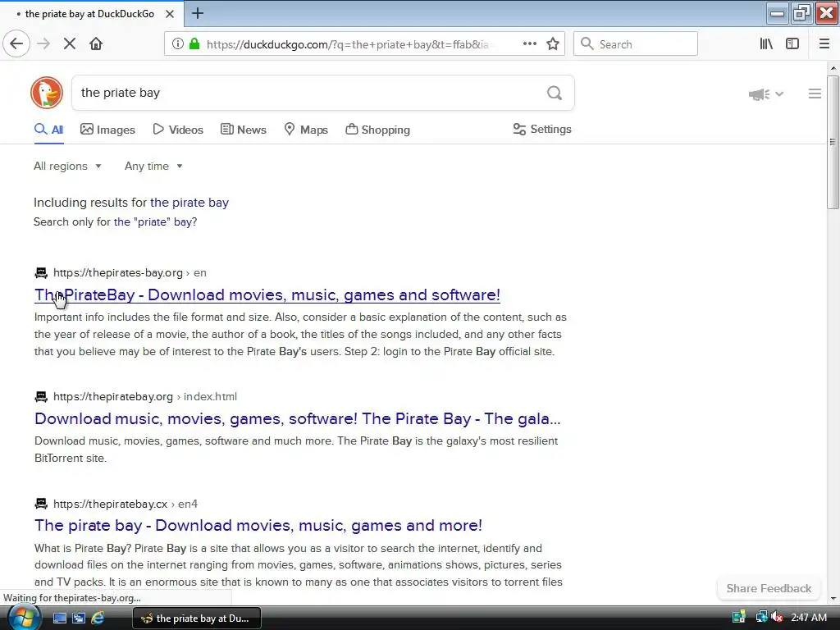
Task: Switch to the News tab
Action: click(x=243, y=130)
